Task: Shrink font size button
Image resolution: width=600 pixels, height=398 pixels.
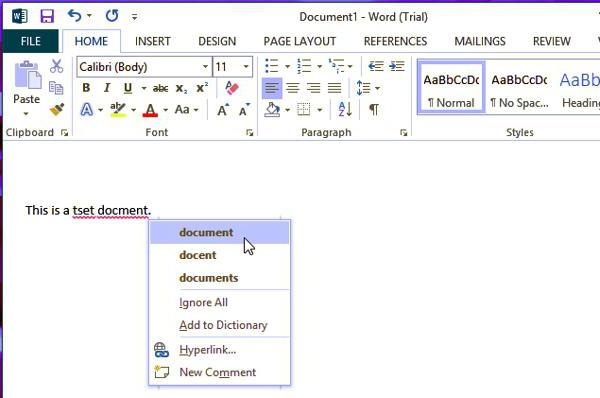Action: [x=244, y=110]
